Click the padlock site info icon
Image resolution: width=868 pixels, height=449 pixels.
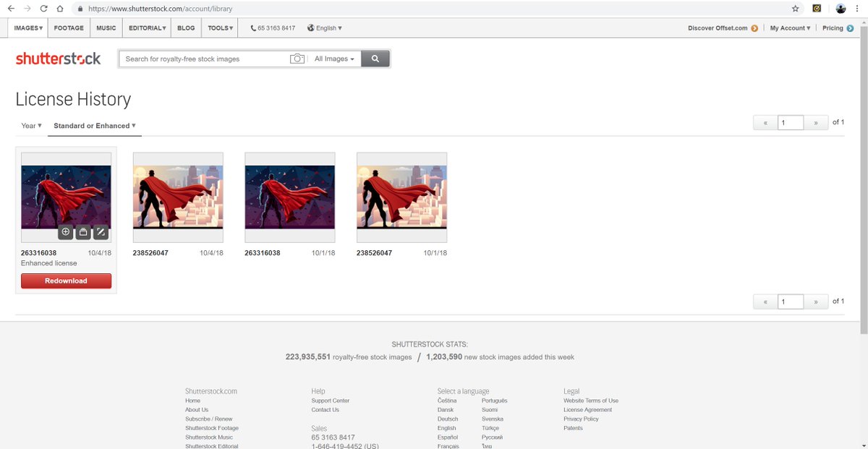coord(80,9)
